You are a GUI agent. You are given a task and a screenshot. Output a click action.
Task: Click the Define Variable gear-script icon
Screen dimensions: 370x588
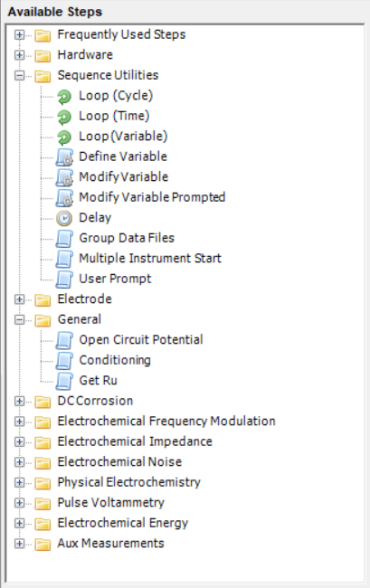point(64,157)
